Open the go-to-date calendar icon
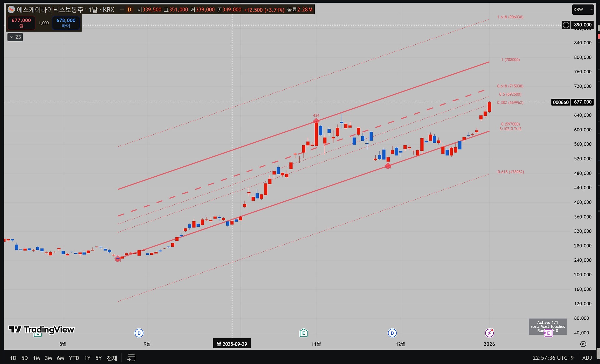The width and height of the screenshot is (600, 364). (x=131, y=357)
